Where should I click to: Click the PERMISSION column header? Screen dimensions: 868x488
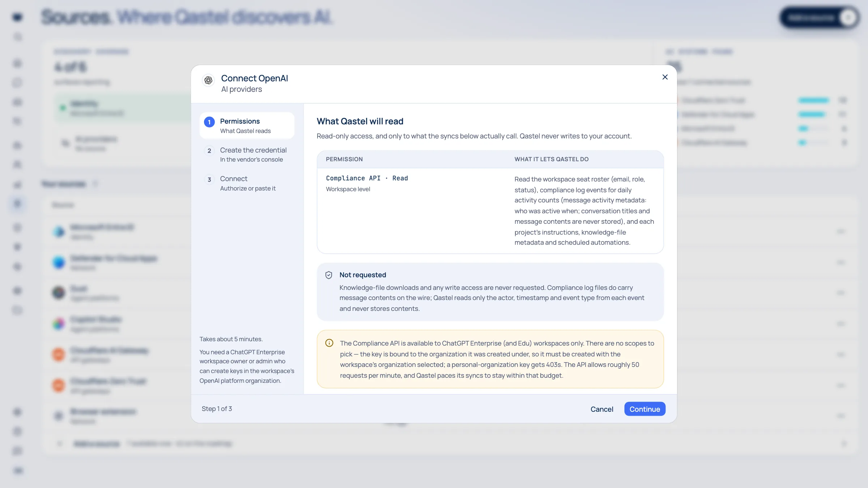(344, 159)
